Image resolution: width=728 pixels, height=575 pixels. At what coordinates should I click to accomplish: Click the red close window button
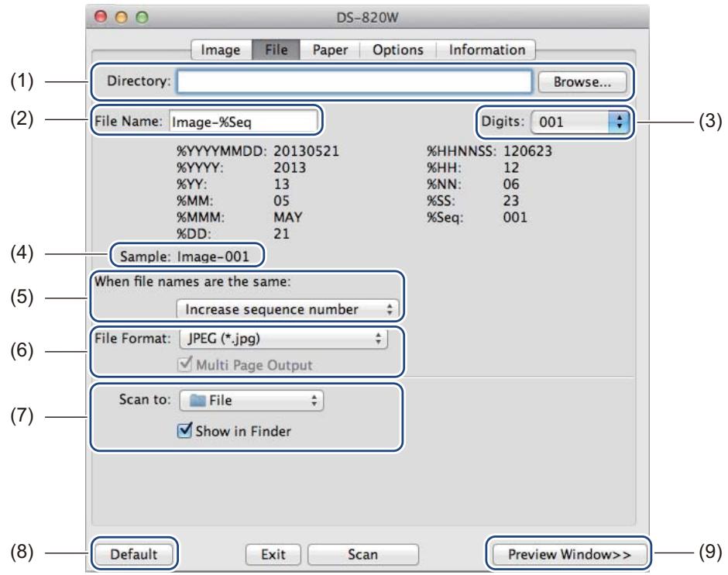101,17
